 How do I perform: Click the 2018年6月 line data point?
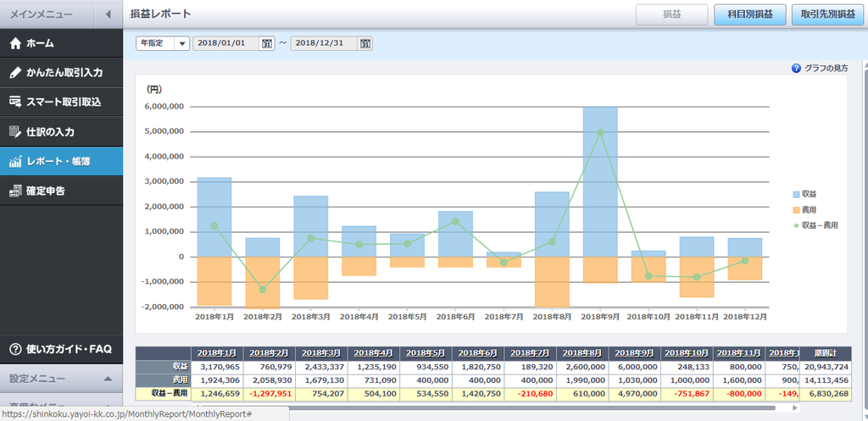click(455, 221)
